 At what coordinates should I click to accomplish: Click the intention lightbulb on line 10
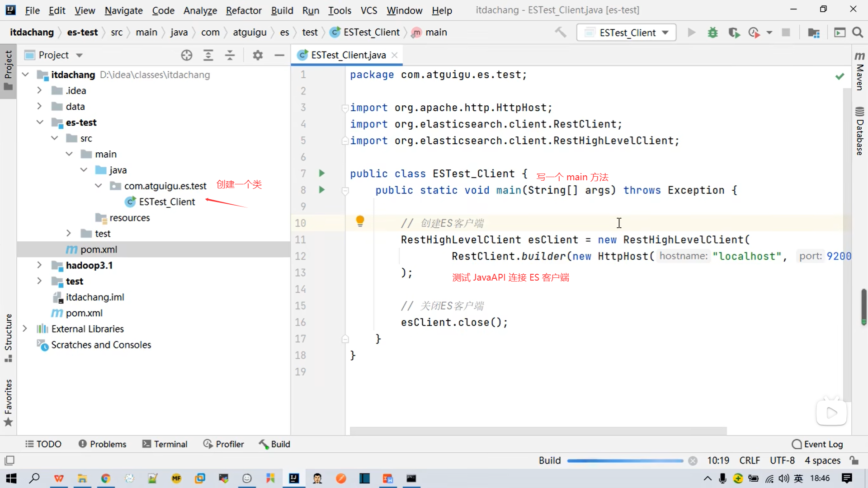(360, 221)
